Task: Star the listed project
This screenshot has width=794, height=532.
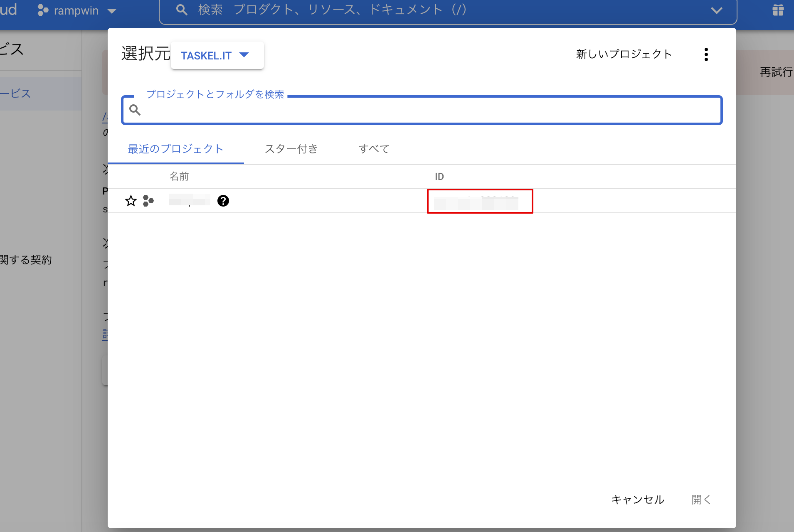Action: [x=131, y=201]
